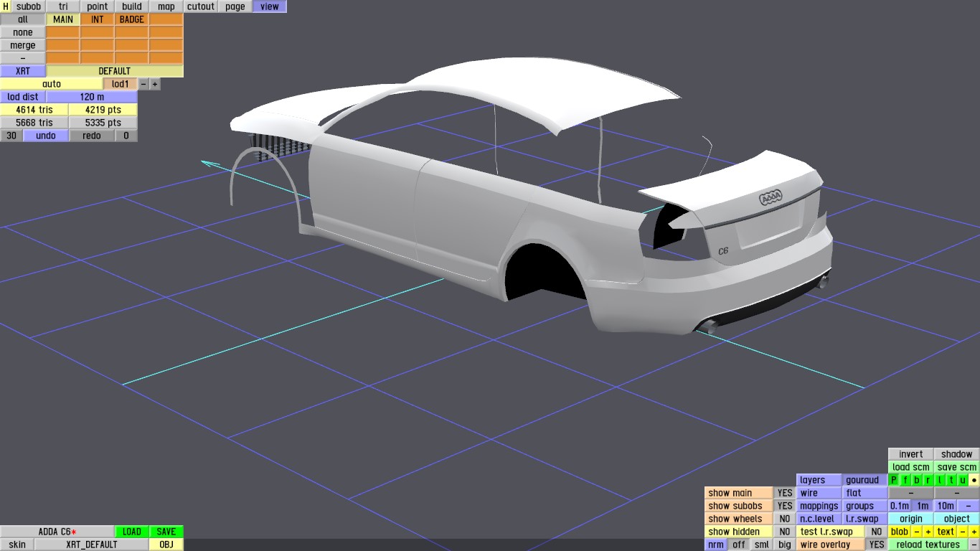The width and height of the screenshot is (980, 551).
Task: Click the merge layers button
Action: [23, 45]
